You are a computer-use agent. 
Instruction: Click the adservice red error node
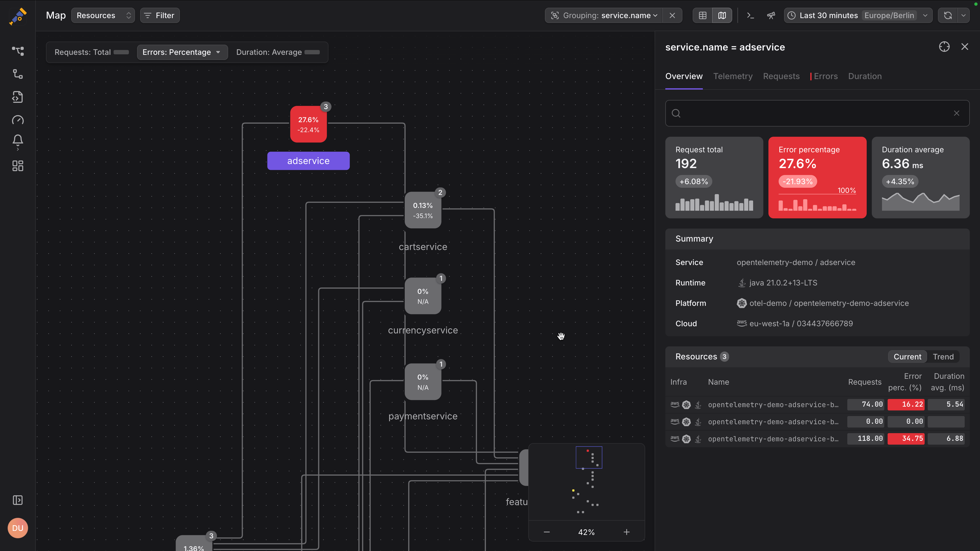[309, 124]
